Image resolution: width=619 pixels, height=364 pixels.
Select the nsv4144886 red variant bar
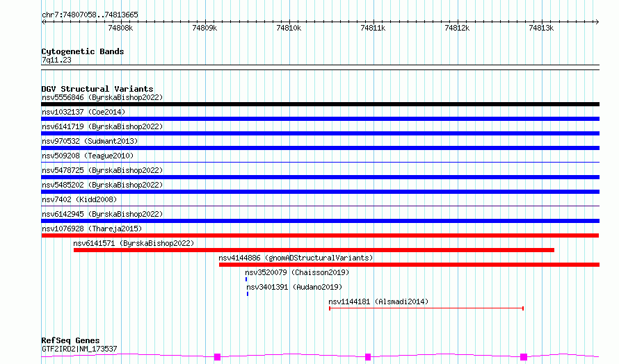pos(410,265)
